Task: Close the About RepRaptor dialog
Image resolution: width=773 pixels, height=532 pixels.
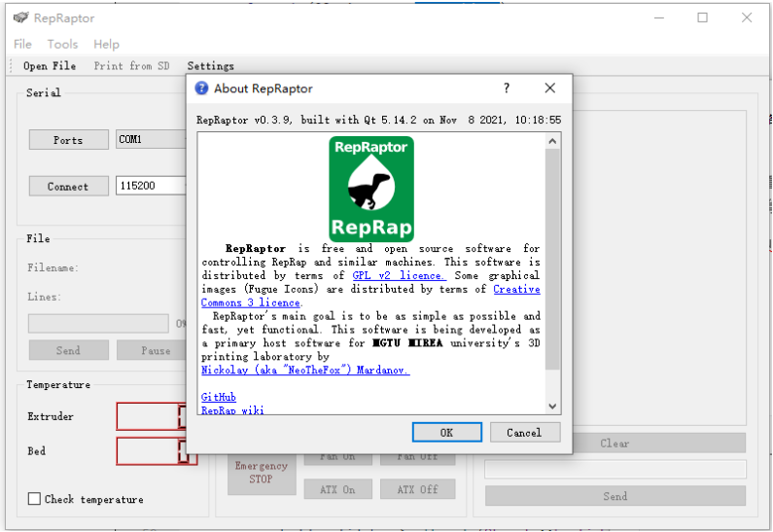Action: pyautogui.click(x=549, y=89)
